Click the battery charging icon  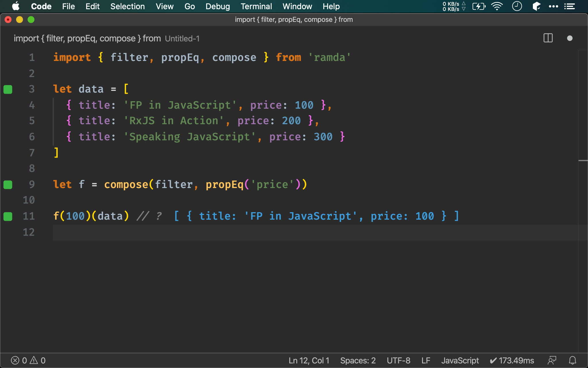[x=479, y=6]
